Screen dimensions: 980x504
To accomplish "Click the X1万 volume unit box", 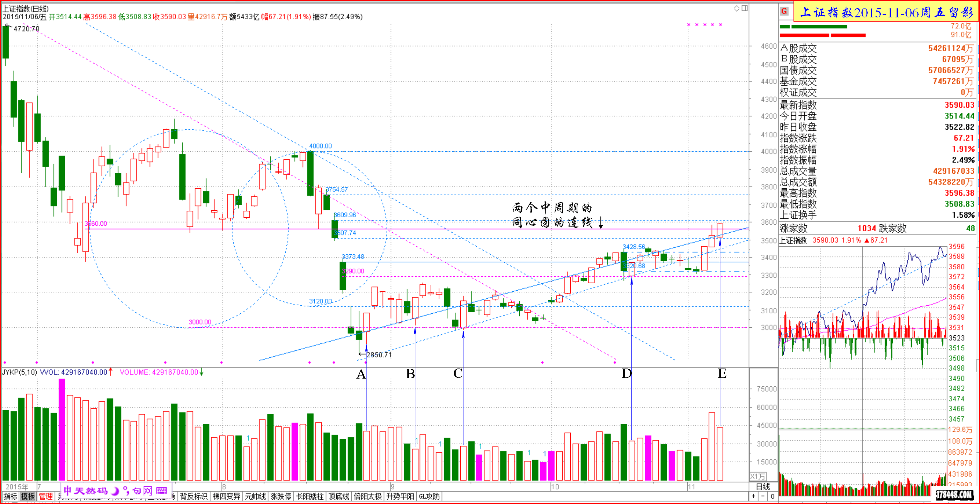I will pyautogui.click(x=758, y=477).
